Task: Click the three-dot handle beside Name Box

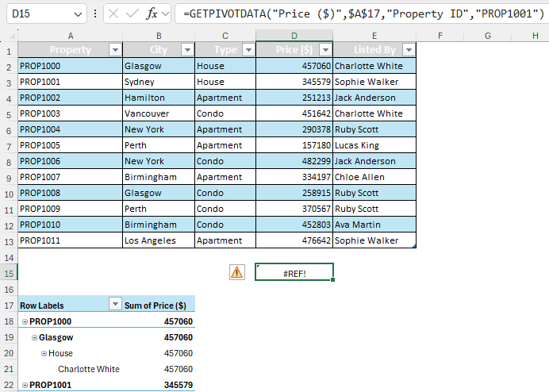Action: coord(95,13)
